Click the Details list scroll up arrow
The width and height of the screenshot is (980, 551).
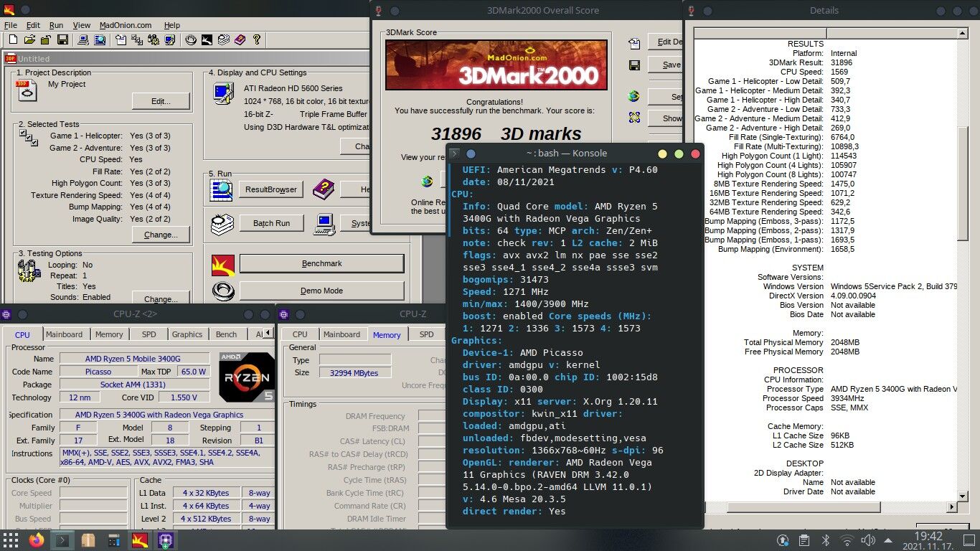point(963,34)
